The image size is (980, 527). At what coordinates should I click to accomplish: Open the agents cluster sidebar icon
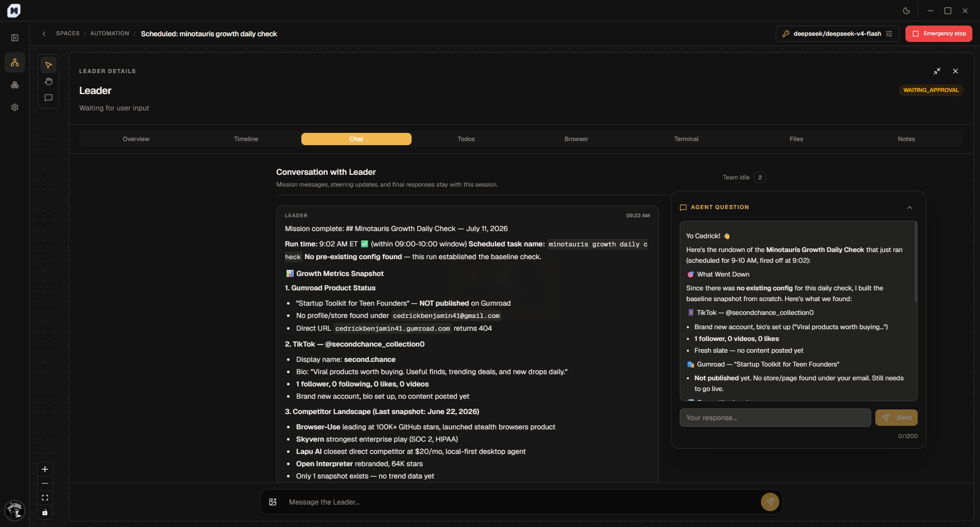pos(15,85)
